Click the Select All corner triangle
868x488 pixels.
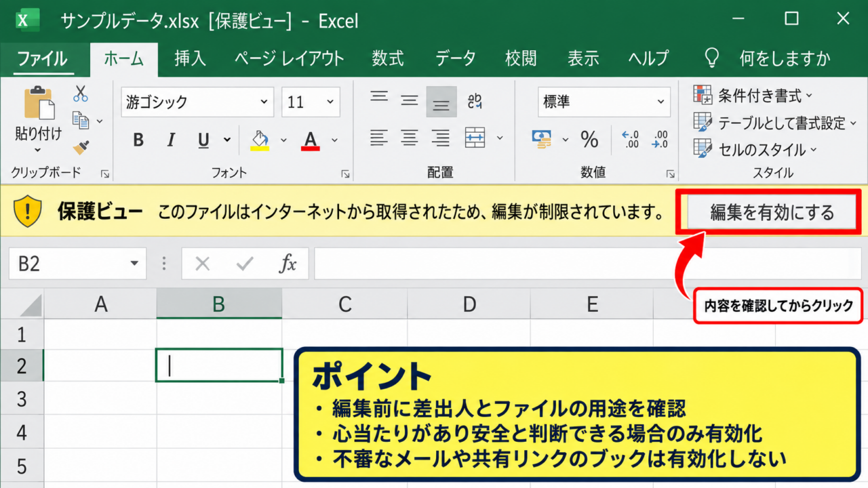coord(29,304)
